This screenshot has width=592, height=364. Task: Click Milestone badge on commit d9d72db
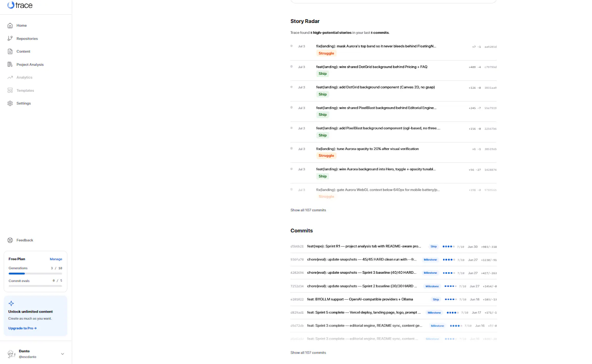437,326
